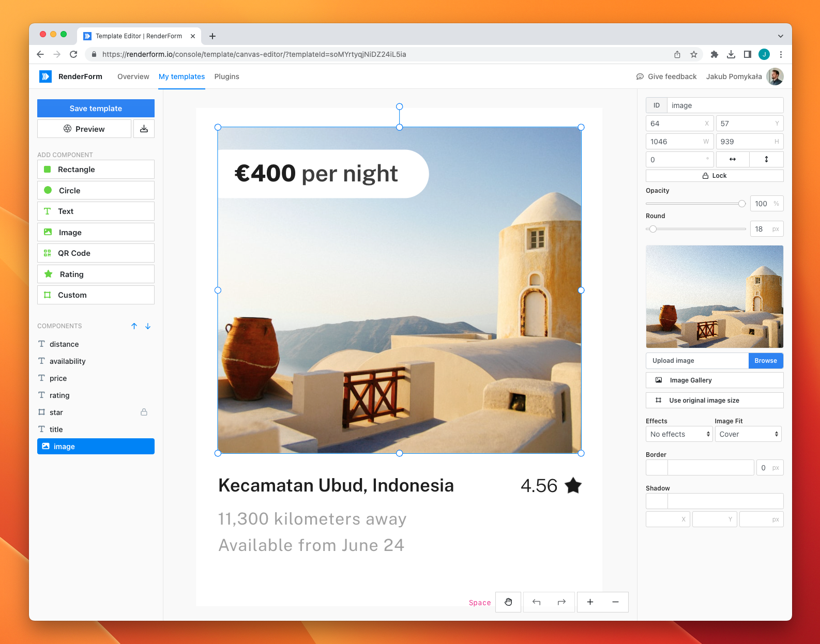Activate the hand pan tool
The image size is (820, 644).
508,602
